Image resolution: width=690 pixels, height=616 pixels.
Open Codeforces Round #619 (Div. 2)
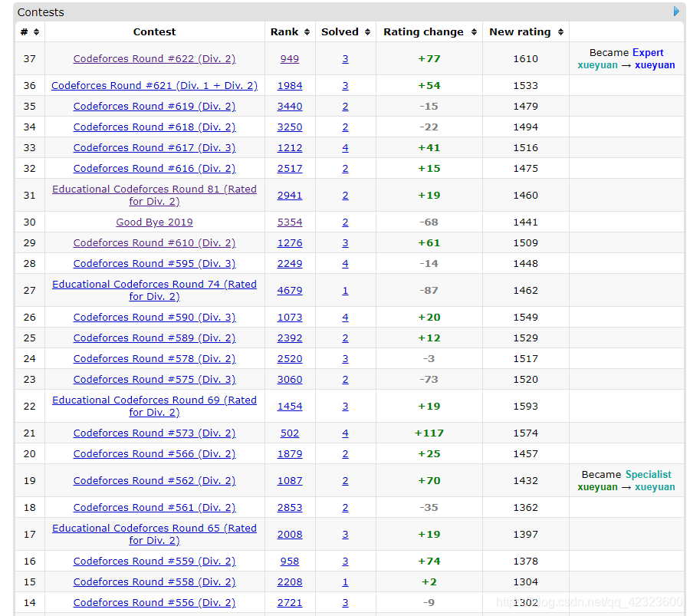(154, 106)
